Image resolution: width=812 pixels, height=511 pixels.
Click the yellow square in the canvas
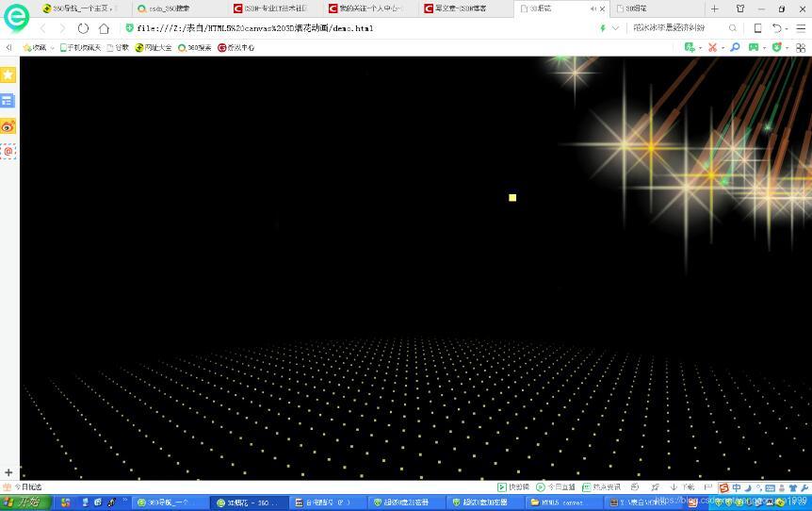512,198
